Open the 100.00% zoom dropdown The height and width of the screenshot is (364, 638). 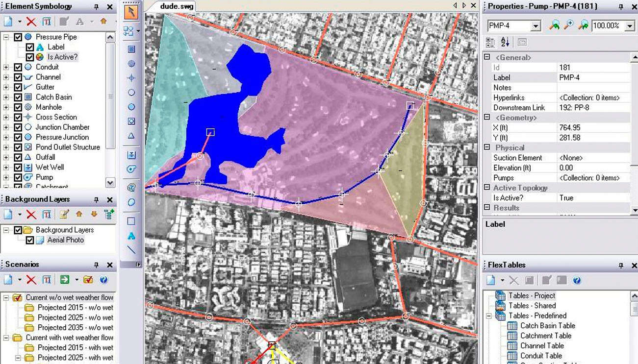630,26
